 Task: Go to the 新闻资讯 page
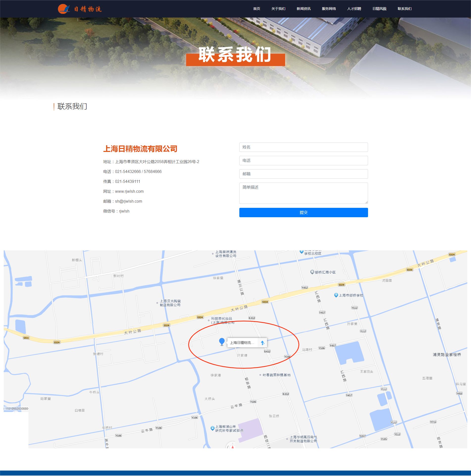(x=303, y=9)
